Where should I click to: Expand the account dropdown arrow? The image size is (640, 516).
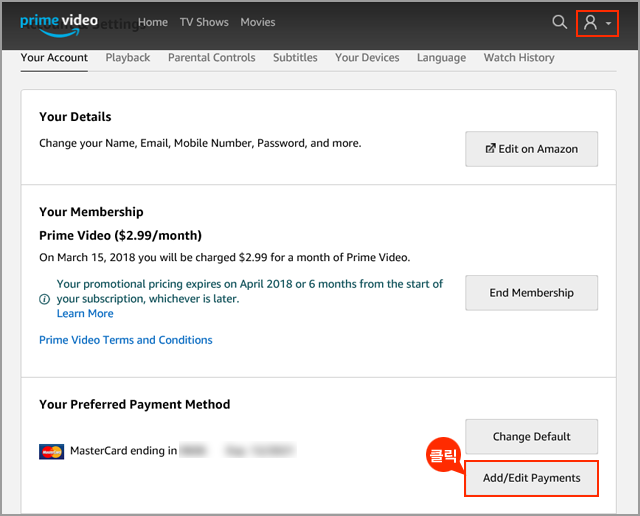point(608,24)
